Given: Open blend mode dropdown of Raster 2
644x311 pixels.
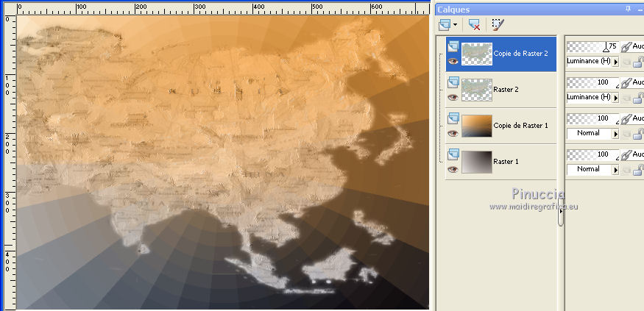Looking at the screenshot, I should [615, 98].
